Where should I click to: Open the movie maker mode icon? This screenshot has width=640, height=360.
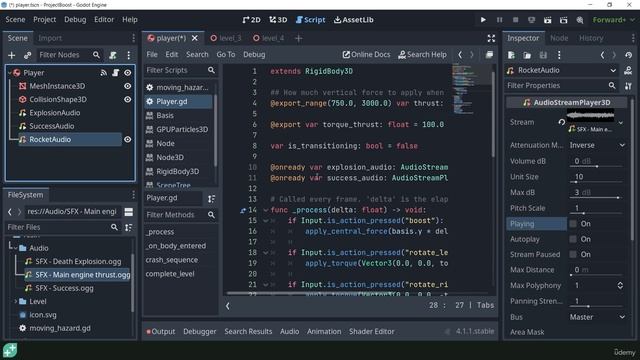click(x=580, y=20)
